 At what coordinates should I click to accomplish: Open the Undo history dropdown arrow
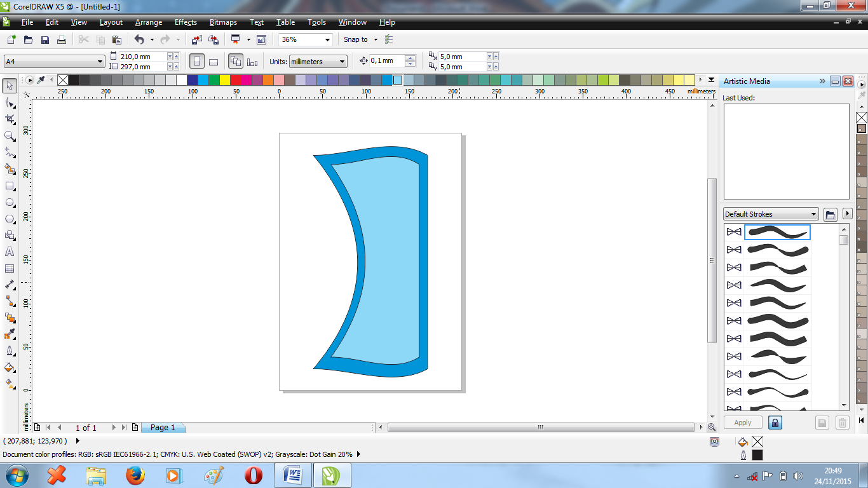click(x=152, y=39)
